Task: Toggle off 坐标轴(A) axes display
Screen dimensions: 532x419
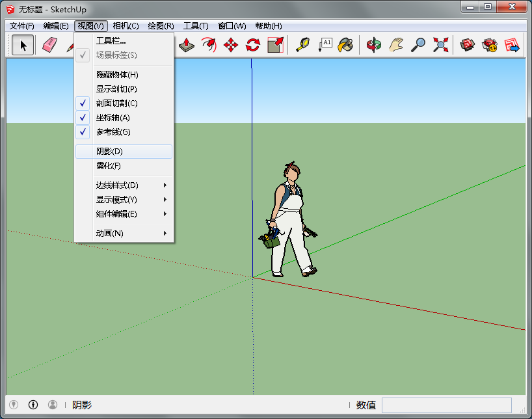Action: pyautogui.click(x=113, y=118)
